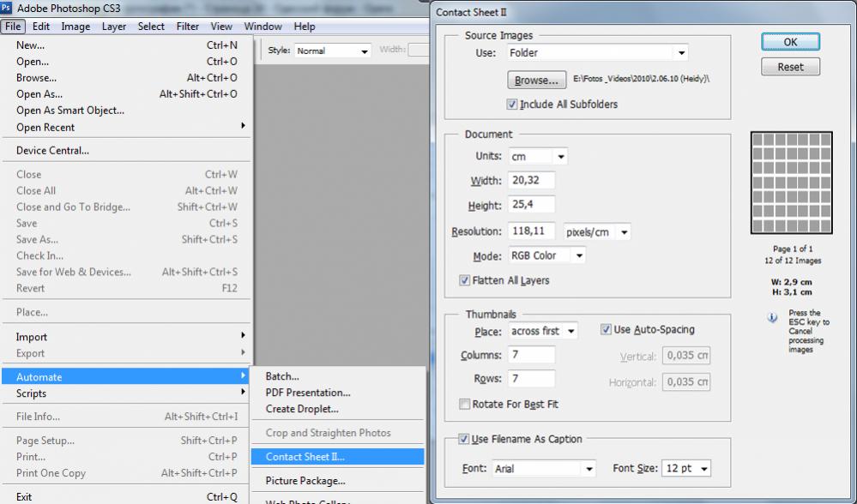Choose Batch... from the Automate submenu
The height and width of the screenshot is (504, 857).
338,376
